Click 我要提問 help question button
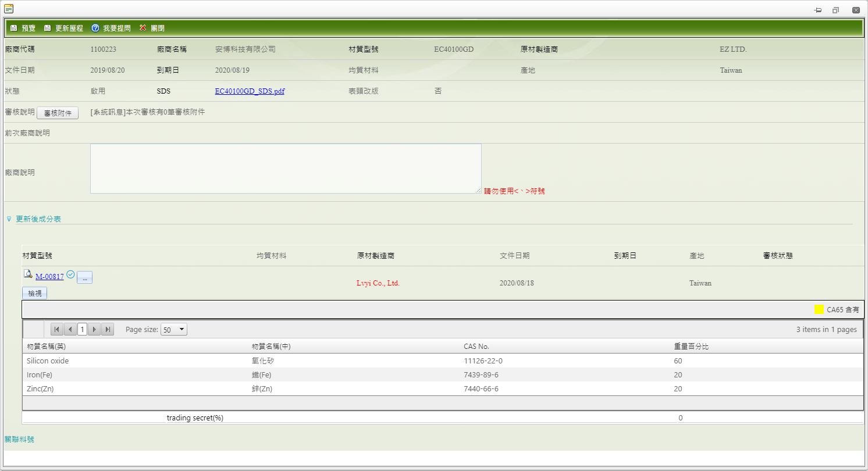Screen dimensions: 868x471 [x=111, y=28]
